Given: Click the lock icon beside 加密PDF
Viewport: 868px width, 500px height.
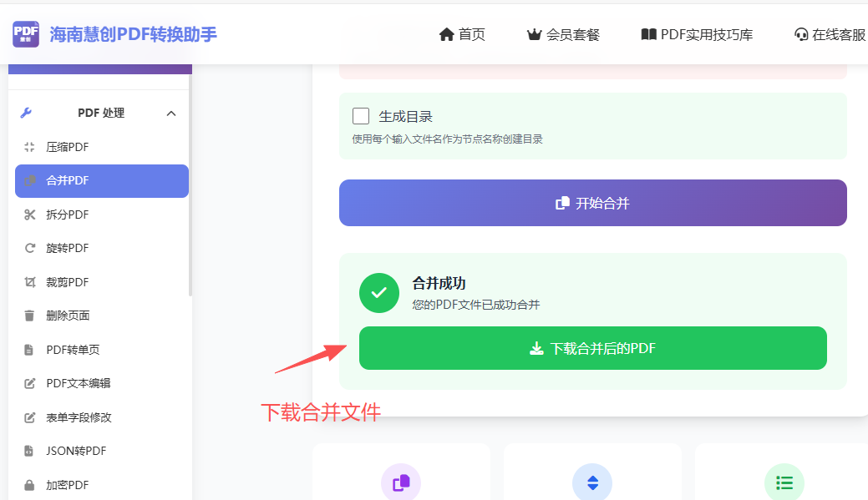Looking at the screenshot, I should coord(29,485).
